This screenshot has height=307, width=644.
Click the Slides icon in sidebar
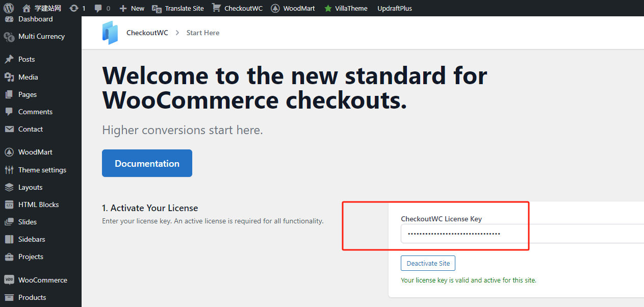pos(9,222)
